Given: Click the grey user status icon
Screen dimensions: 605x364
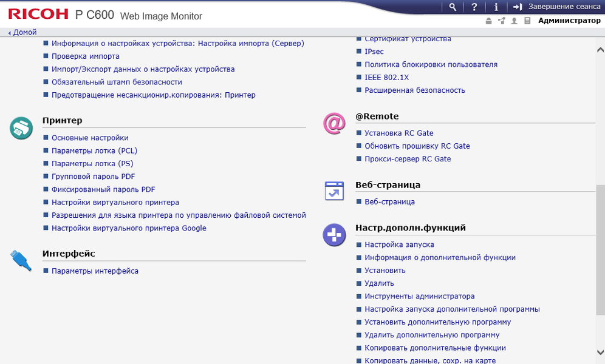Looking at the screenshot, I should tap(514, 21).
